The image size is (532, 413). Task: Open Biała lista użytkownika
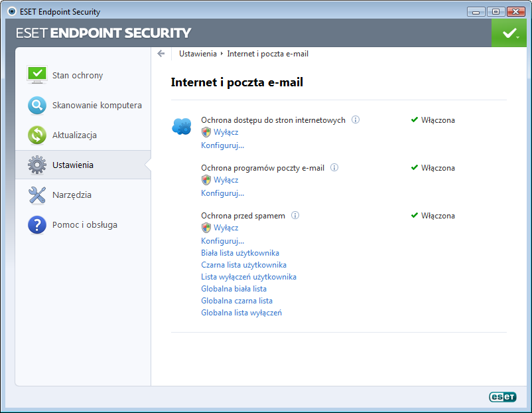(240, 253)
